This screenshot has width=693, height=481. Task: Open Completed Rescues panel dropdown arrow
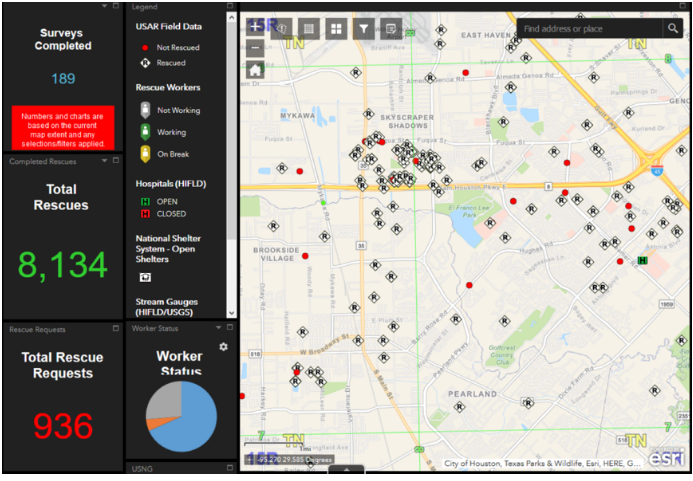coord(103,160)
